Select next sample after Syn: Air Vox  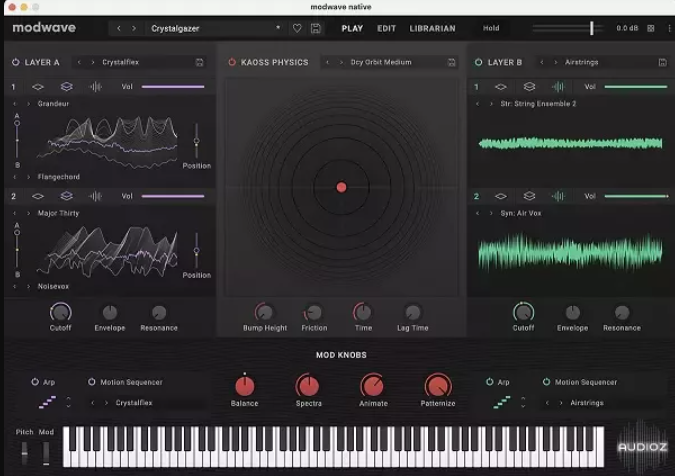(x=491, y=213)
